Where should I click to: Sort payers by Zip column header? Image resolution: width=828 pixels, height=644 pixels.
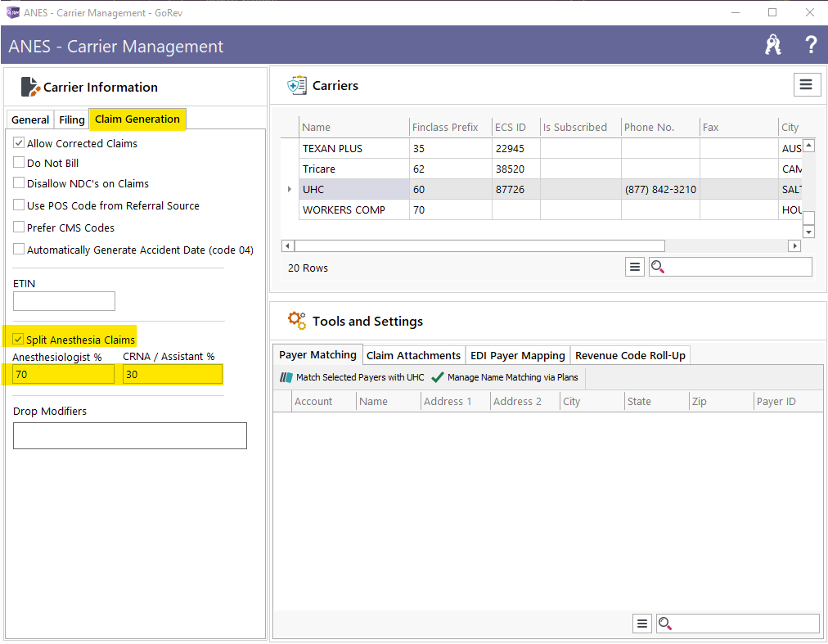coord(722,402)
